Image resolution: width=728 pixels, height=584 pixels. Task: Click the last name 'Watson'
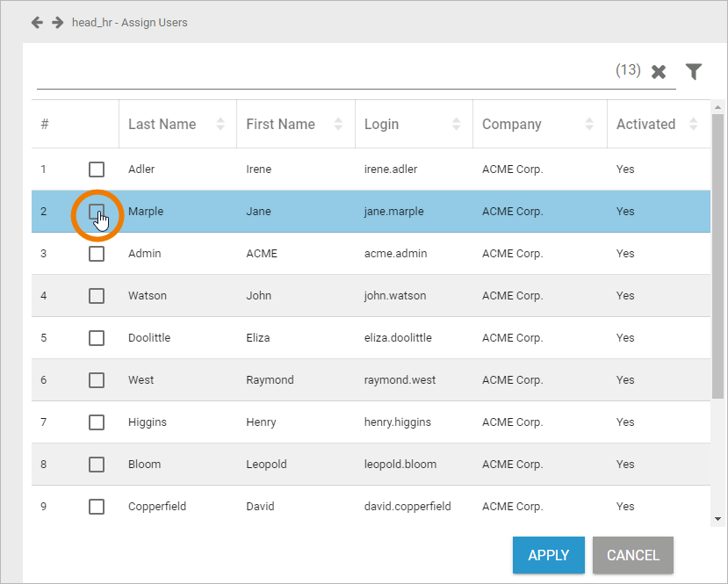point(148,295)
